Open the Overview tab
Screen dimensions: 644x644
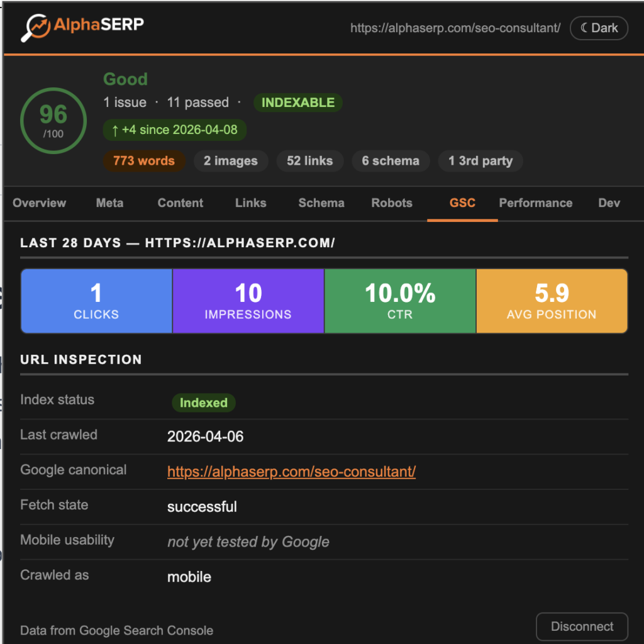40,203
